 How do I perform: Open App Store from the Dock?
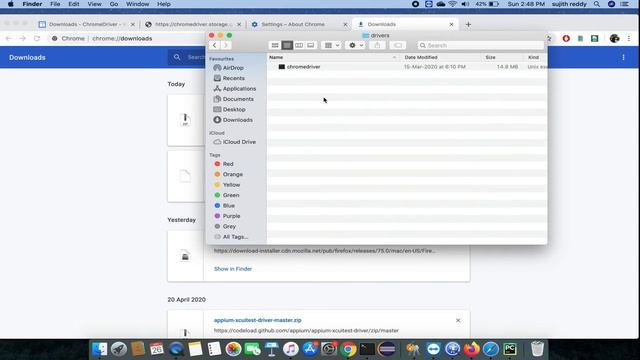310,349
